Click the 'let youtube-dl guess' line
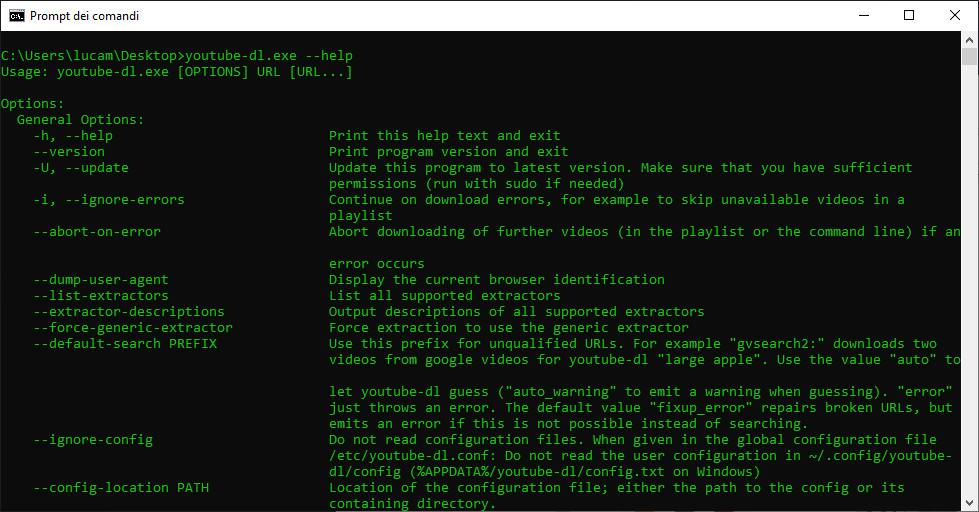The image size is (979, 512). pos(641,391)
